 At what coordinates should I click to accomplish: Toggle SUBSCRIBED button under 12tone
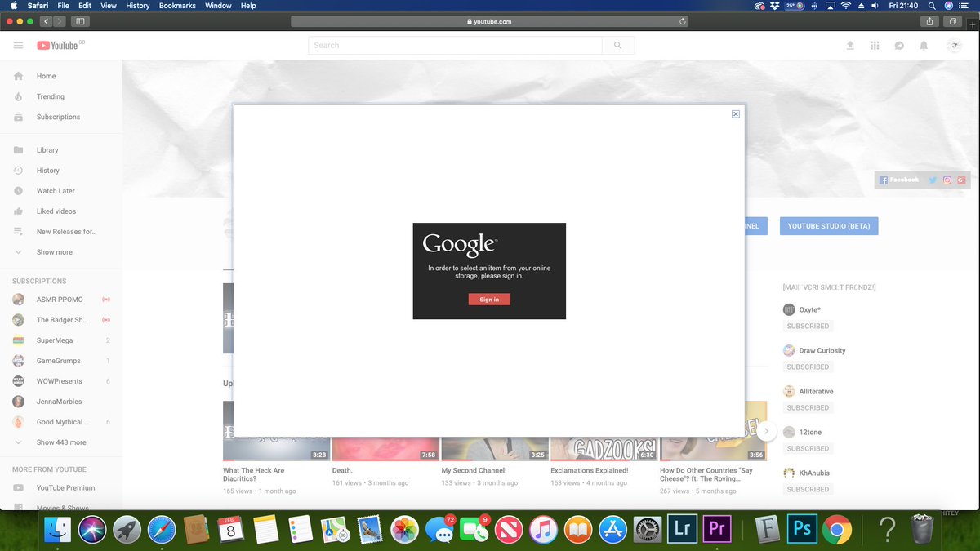click(x=808, y=449)
